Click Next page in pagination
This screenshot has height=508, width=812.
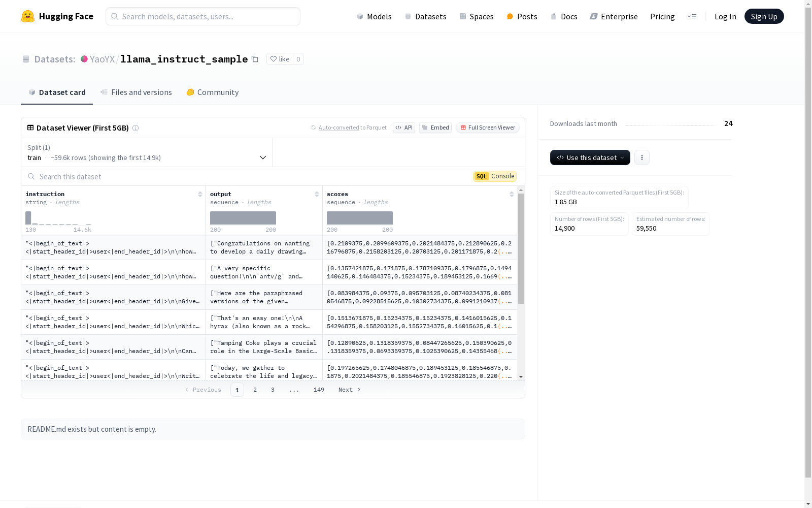point(350,390)
